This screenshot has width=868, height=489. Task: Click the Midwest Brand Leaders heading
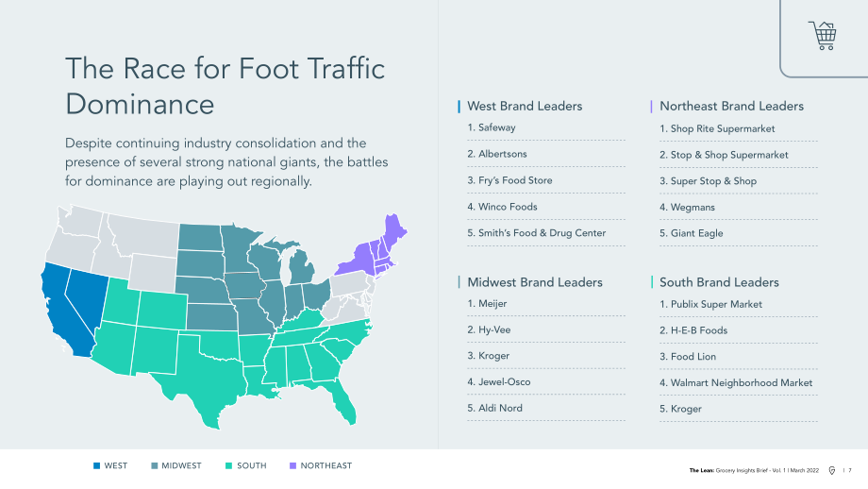[x=535, y=282]
